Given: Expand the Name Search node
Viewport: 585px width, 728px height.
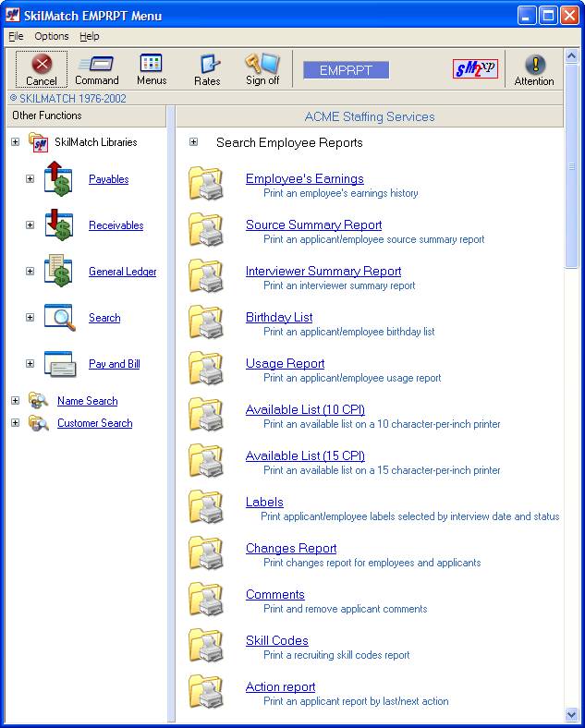Looking at the screenshot, I should (16, 401).
